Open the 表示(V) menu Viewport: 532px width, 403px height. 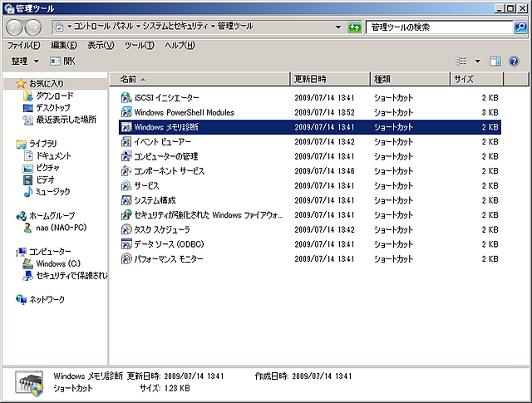tap(101, 45)
